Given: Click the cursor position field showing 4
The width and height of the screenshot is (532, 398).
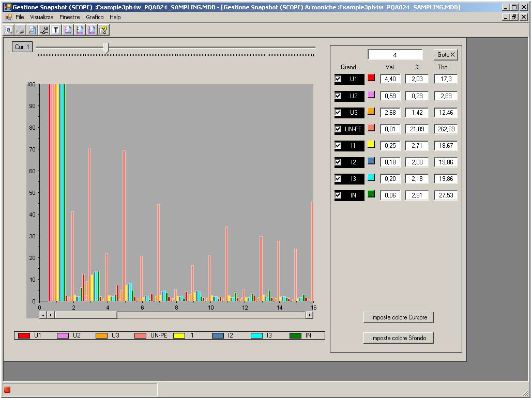Looking at the screenshot, I should [395, 55].
